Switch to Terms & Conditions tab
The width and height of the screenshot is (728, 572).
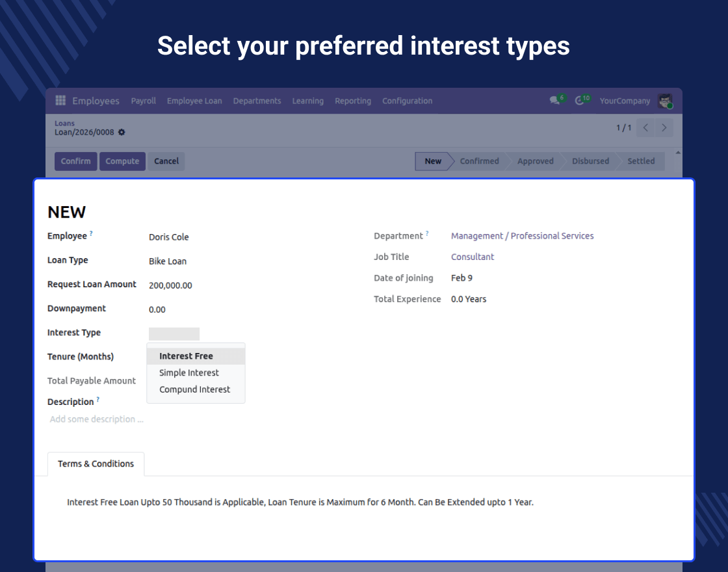[x=96, y=464]
